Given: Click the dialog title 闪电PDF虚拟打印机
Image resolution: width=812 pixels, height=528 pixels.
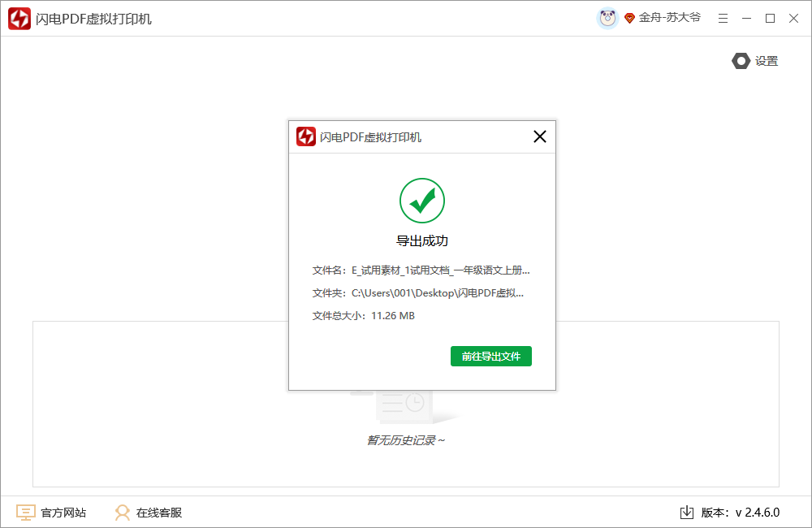Looking at the screenshot, I should [370, 137].
